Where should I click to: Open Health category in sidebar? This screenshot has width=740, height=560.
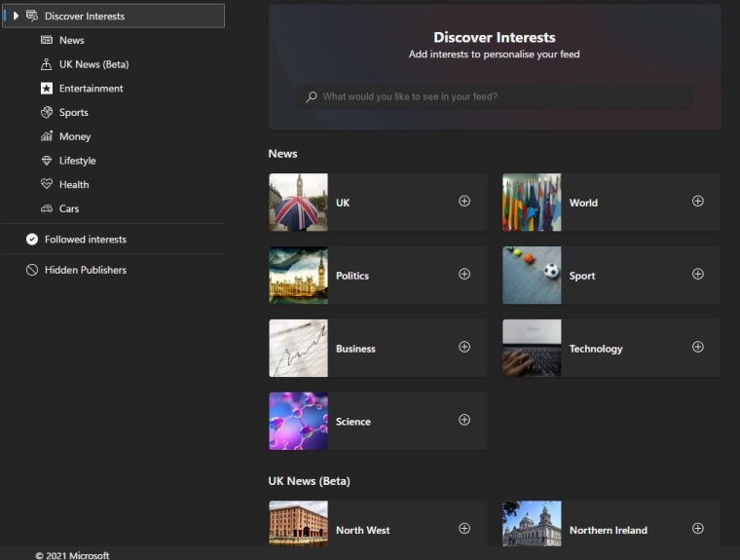click(74, 185)
